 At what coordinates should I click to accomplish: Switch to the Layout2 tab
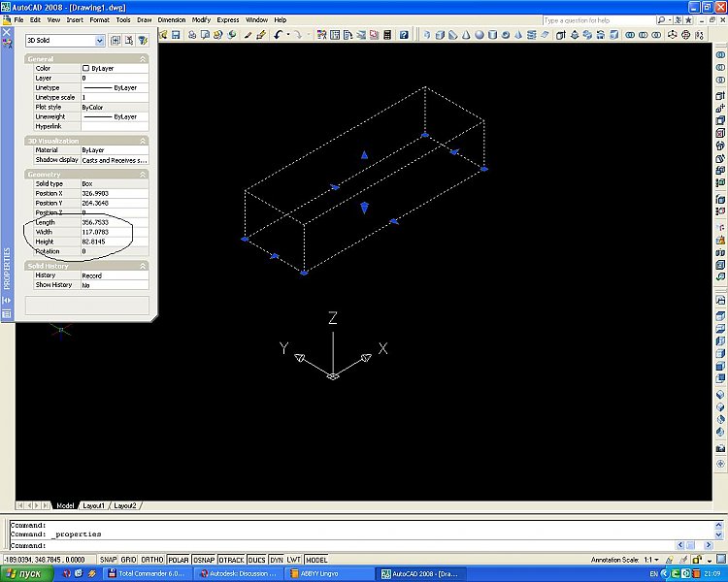tap(125, 505)
